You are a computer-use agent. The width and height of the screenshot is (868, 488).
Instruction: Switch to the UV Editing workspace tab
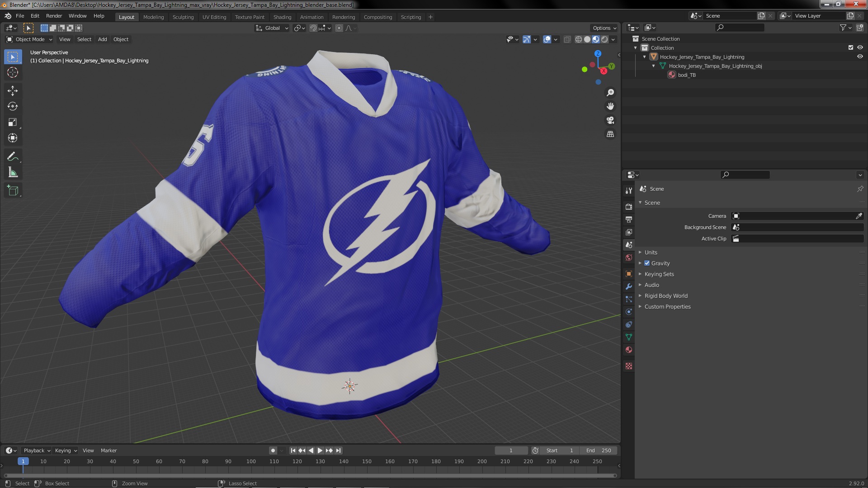pos(214,17)
